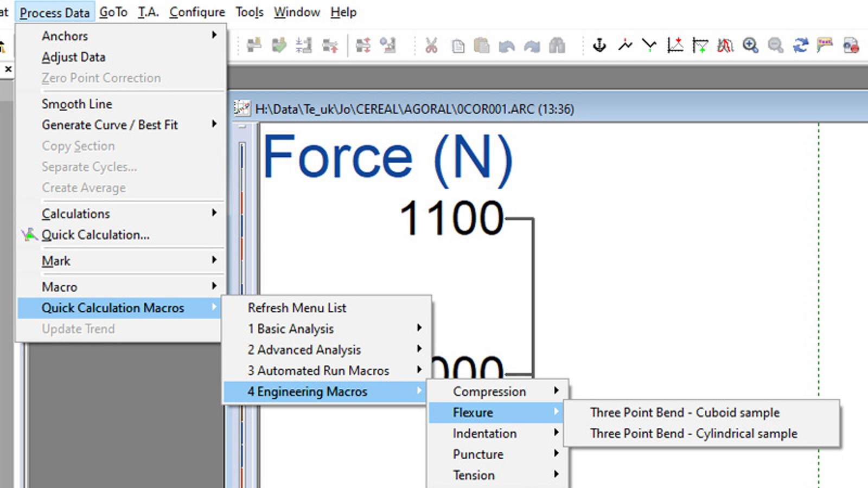Add a text annotation via toolbar icon

(825, 46)
